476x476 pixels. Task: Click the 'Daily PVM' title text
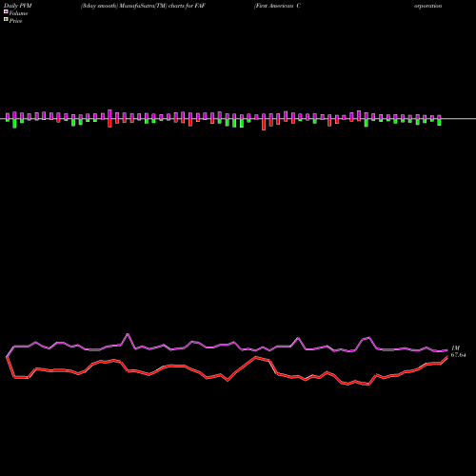click(18, 6)
